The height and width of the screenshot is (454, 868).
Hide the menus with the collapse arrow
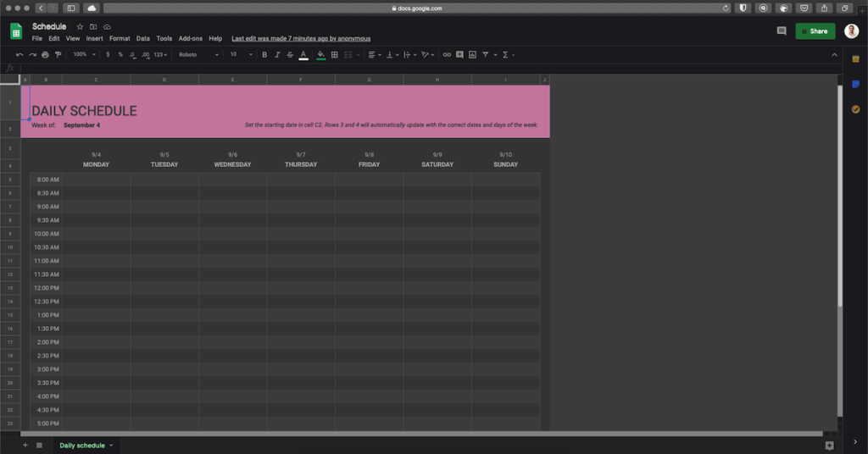pyautogui.click(x=834, y=55)
